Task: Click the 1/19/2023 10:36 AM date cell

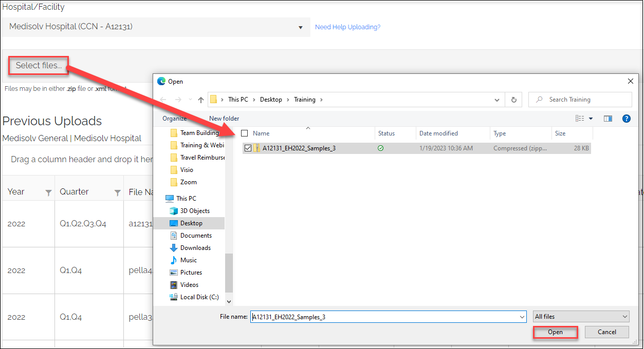Action: (446, 148)
